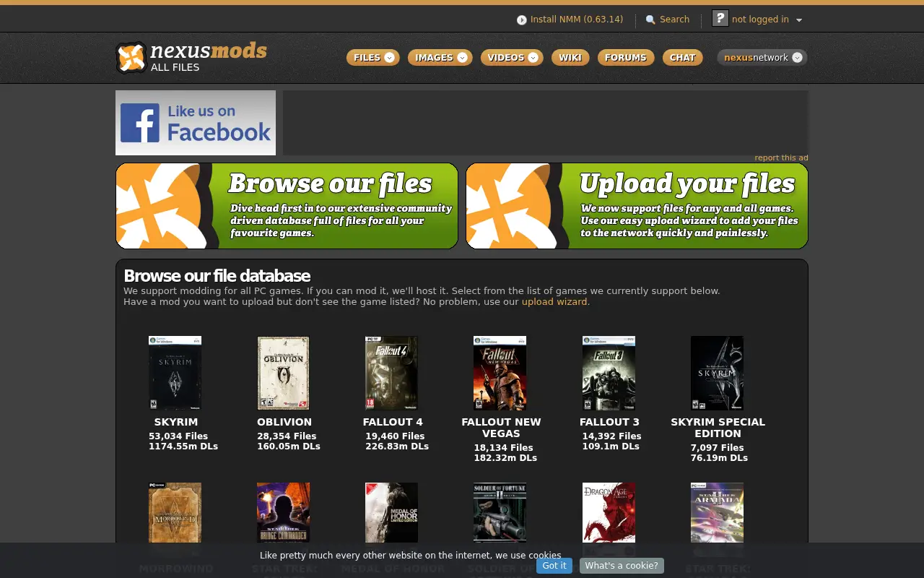924x578 pixels.
Task: Click the 'What's a cookie?' button
Action: pyautogui.click(x=622, y=566)
